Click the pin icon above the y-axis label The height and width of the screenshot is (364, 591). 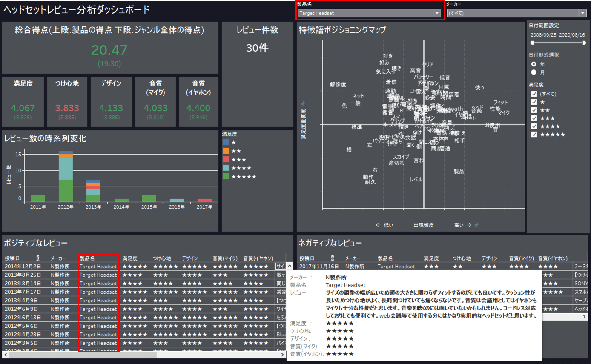pos(303,103)
